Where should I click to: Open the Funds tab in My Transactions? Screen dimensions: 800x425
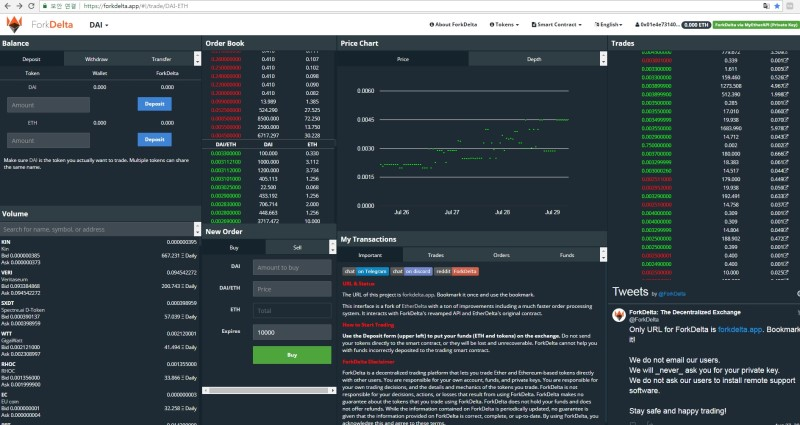pos(567,255)
